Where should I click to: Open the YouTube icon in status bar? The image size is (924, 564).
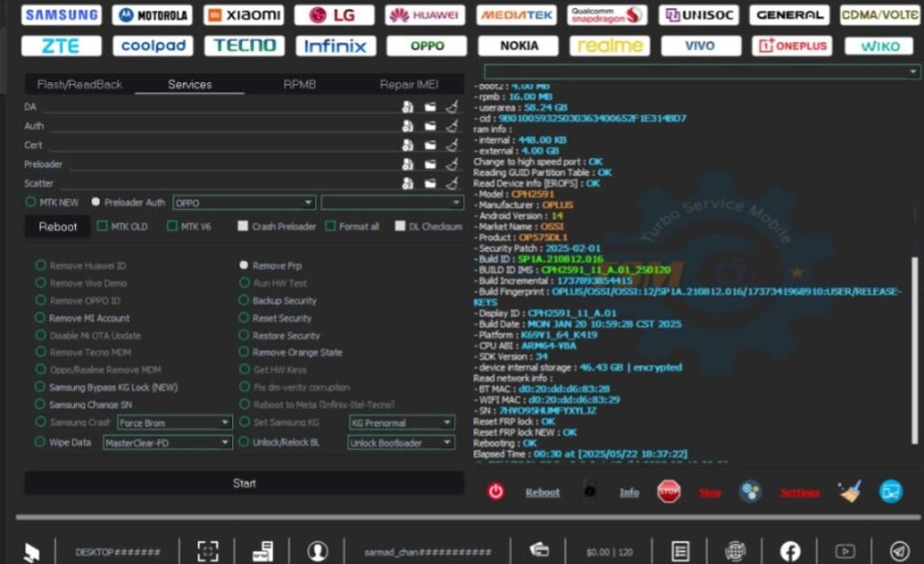[x=845, y=551]
